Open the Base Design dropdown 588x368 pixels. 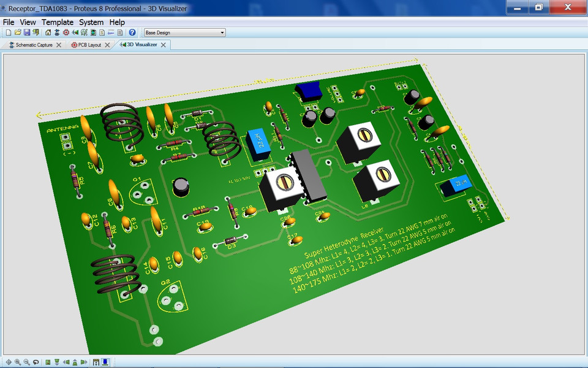pos(222,32)
